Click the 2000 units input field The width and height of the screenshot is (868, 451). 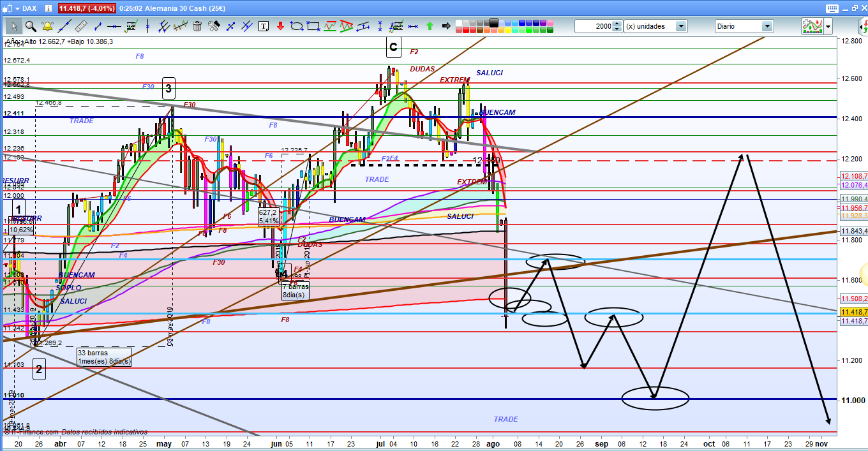pyautogui.click(x=593, y=26)
